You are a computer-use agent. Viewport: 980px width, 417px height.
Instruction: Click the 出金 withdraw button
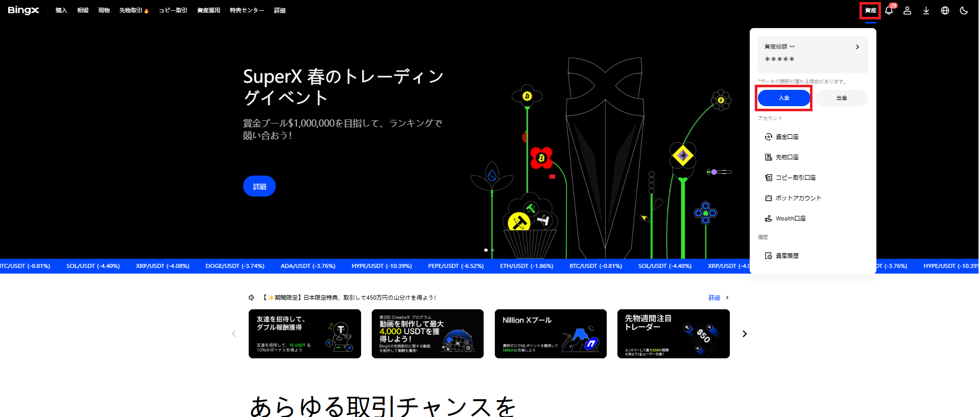click(842, 98)
